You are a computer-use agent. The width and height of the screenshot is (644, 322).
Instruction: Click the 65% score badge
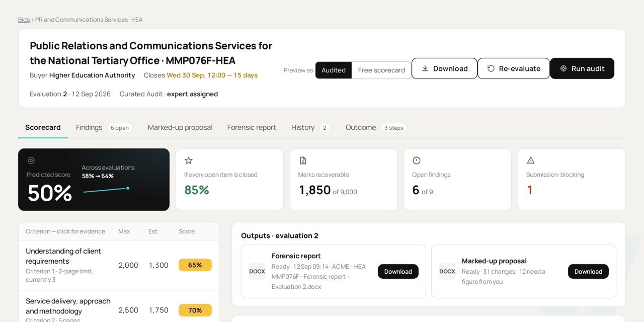[x=195, y=265]
